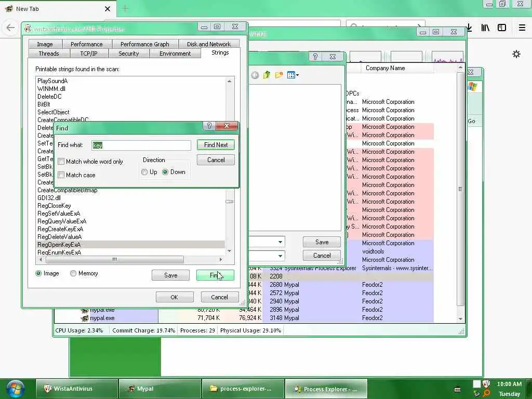The width and height of the screenshot is (532, 399).
Task: Toggle the browser sidebar icon
Action: pos(502,28)
